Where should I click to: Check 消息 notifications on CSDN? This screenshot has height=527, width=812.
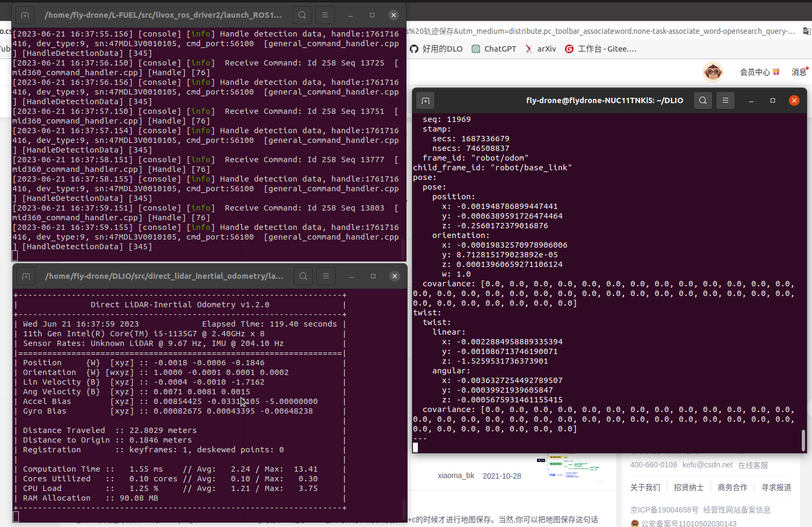(798, 71)
